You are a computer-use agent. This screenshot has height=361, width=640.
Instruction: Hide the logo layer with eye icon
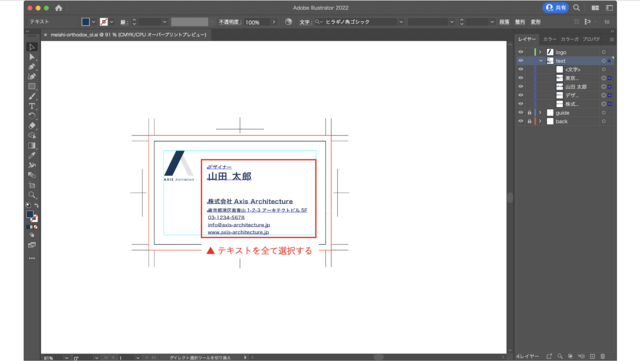pos(521,52)
